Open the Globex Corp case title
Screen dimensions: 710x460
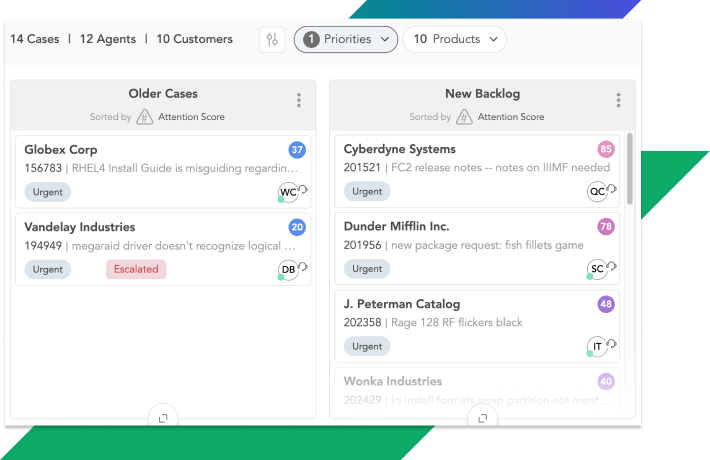click(x=61, y=150)
